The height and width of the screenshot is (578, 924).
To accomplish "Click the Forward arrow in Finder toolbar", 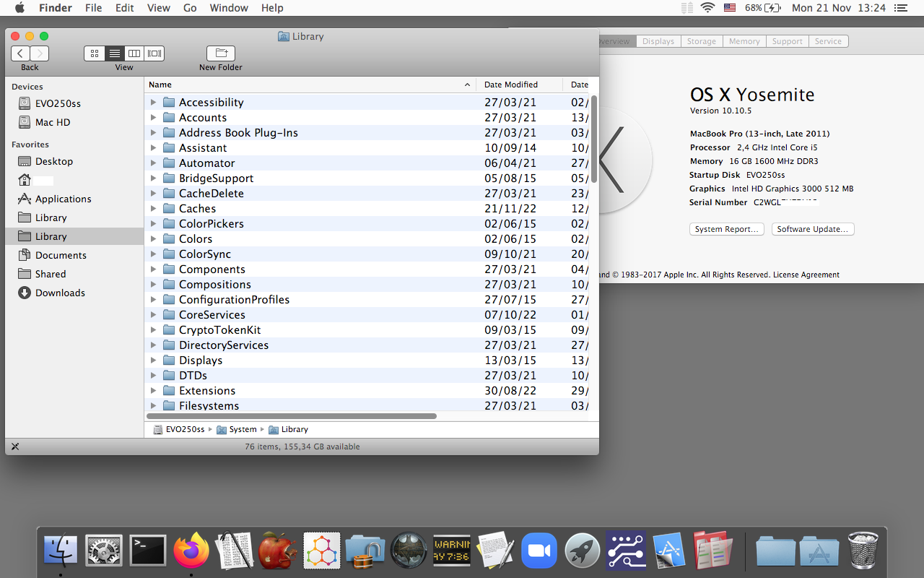I will pyautogui.click(x=40, y=53).
